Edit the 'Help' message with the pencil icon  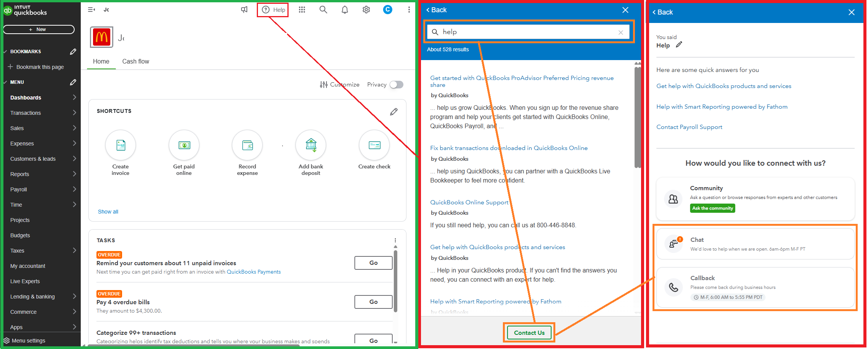pyautogui.click(x=679, y=45)
